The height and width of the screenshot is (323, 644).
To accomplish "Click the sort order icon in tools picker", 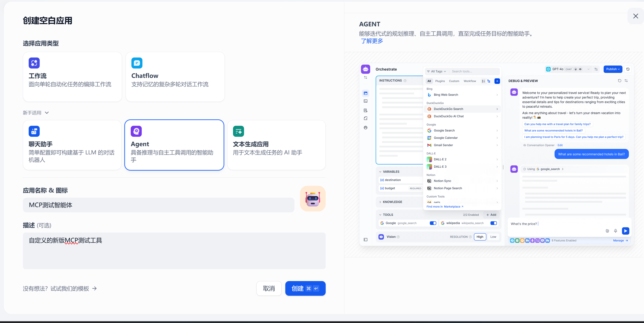I will 483,81.
